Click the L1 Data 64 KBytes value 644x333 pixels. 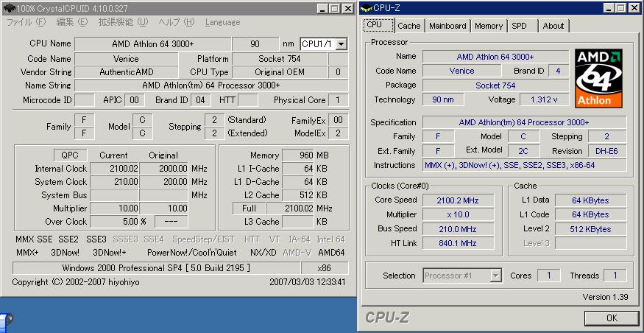coord(590,200)
